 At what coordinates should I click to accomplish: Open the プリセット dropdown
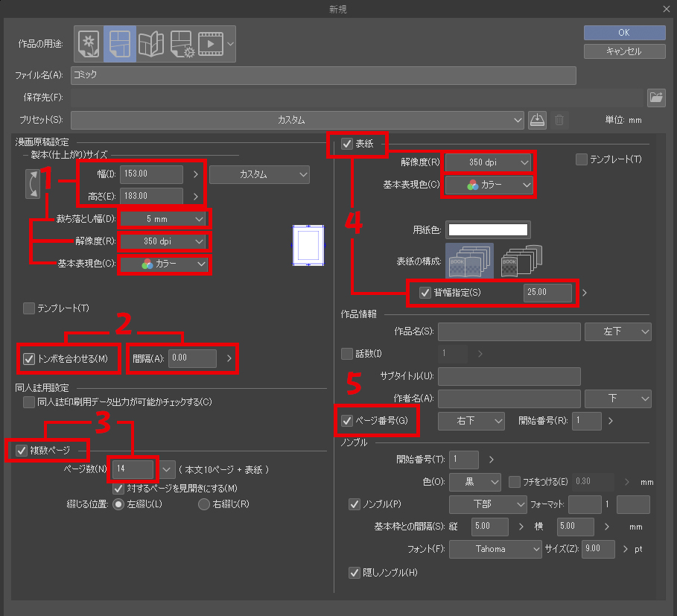tap(298, 120)
